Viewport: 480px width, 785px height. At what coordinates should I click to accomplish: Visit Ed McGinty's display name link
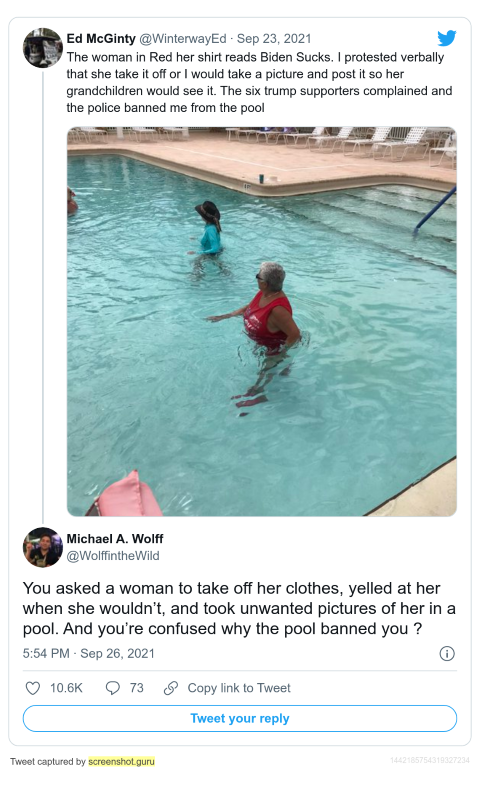coord(101,39)
